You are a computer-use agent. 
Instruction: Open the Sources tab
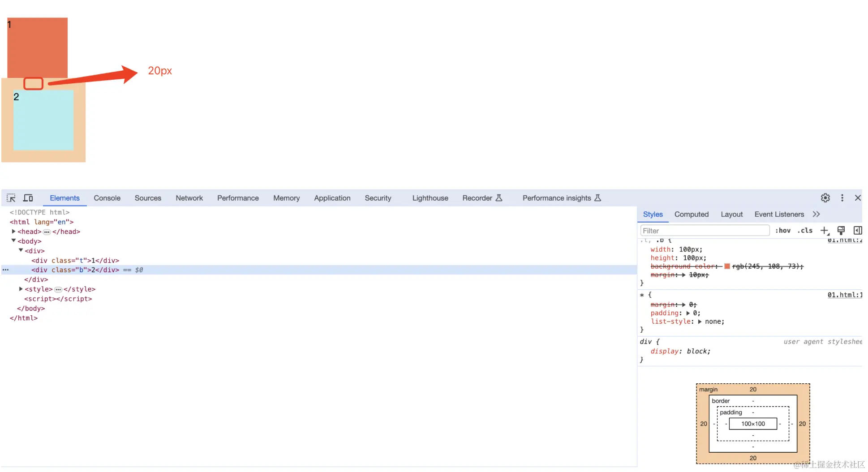point(148,198)
